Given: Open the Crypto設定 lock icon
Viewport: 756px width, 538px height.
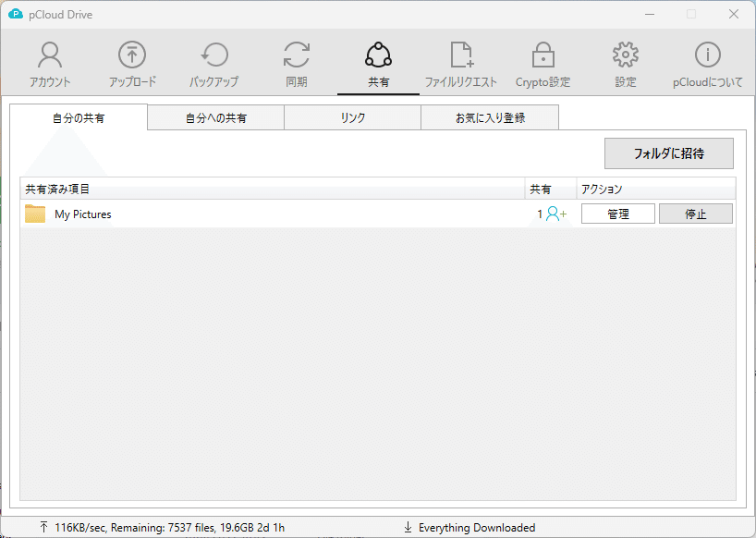Looking at the screenshot, I should (x=543, y=55).
